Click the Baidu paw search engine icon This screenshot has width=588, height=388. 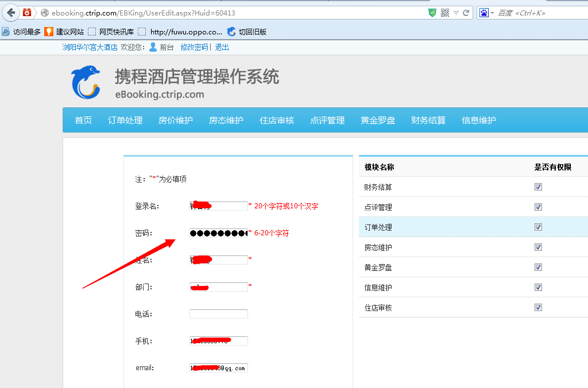pos(484,13)
